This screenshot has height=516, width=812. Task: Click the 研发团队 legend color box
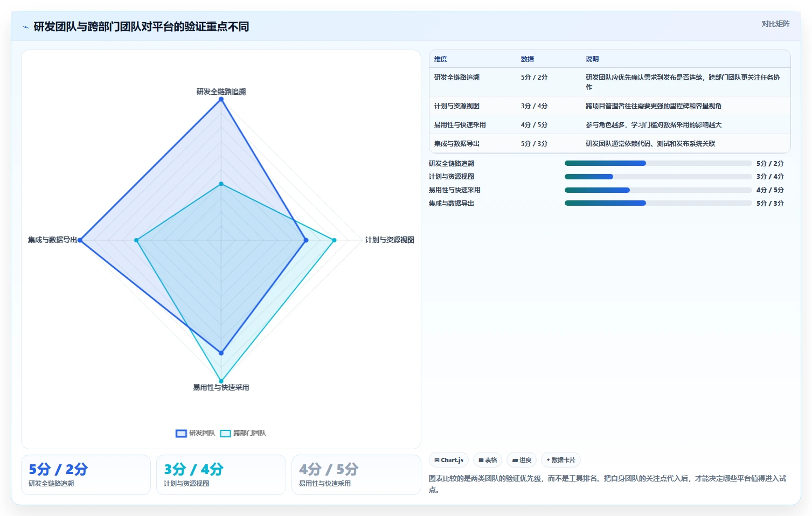[181, 433]
